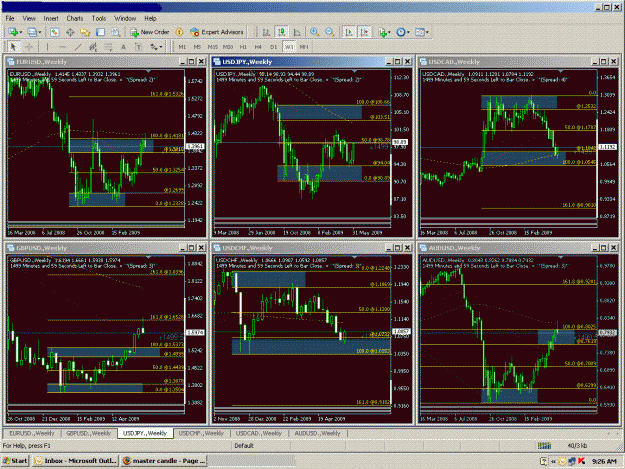The height and width of the screenshot is (469, 625).
Task: Open the Indicators list dropdown
Action: pyautogui.click(x=385, y=32)
